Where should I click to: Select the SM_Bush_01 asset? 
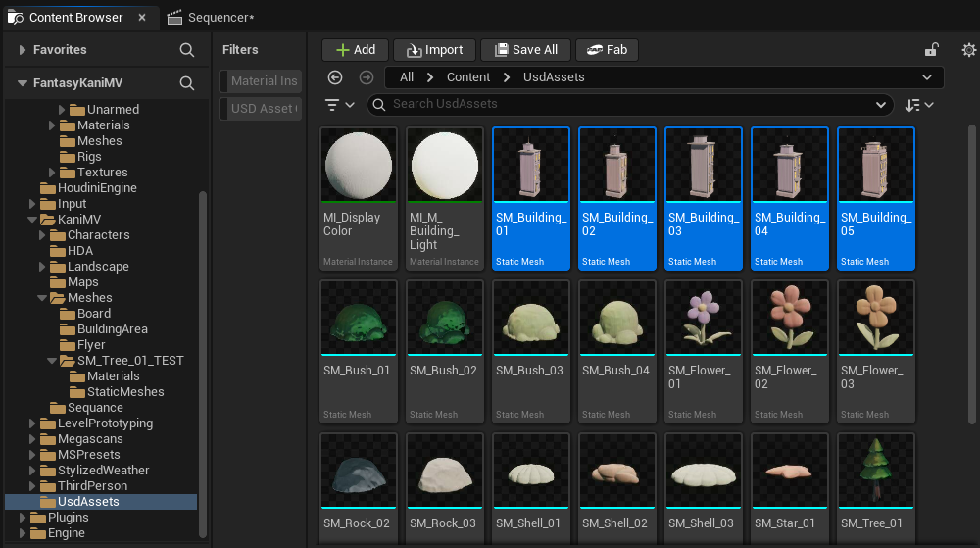[359, 352]
